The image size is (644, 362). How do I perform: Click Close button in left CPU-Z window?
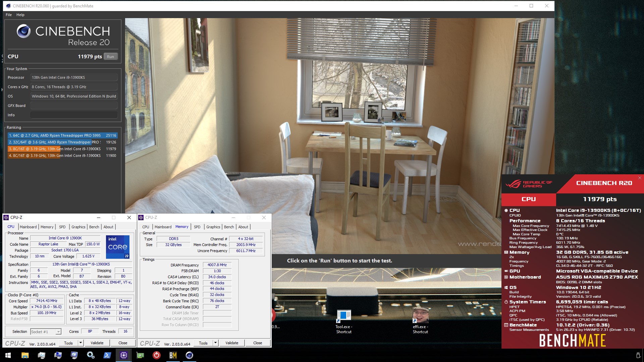[x=123, y=343]
